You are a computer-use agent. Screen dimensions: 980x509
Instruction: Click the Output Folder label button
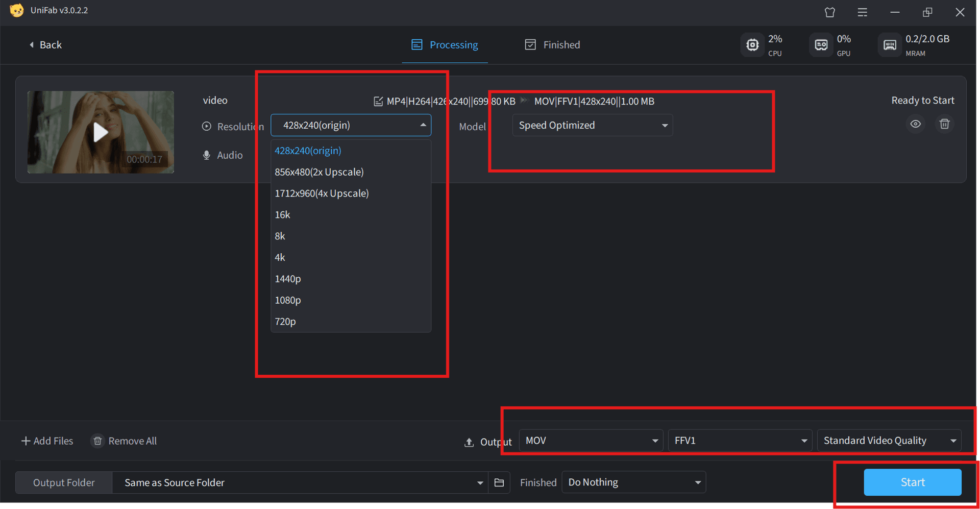pos(64,482)
